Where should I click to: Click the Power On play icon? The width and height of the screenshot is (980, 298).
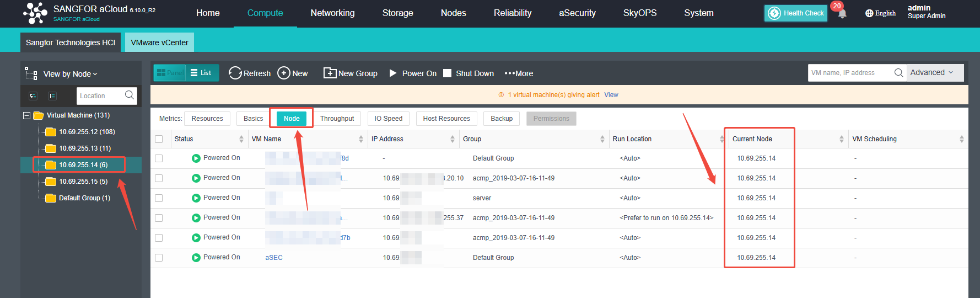pos(393,73)
